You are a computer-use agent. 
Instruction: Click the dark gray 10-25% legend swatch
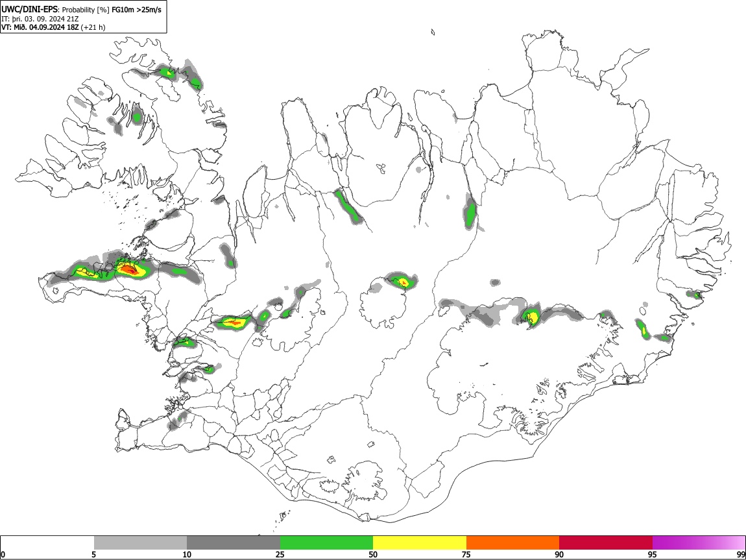[234, 542]
